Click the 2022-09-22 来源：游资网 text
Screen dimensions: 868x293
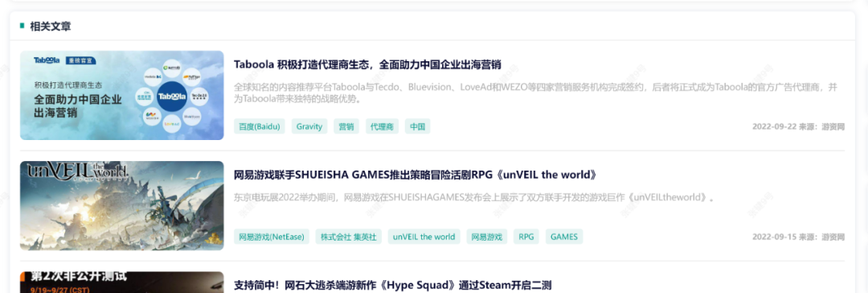[798, 126]
